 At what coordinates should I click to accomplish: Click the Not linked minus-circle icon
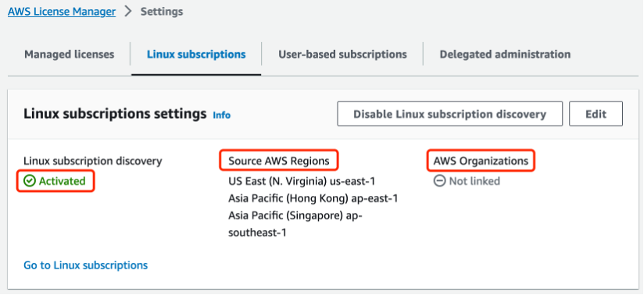439,181
